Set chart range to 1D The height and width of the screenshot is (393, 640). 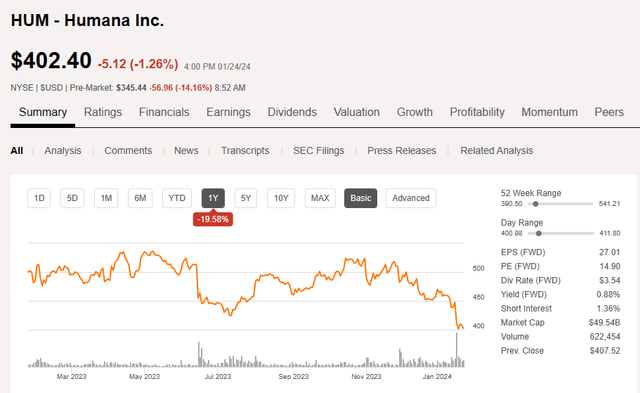(x=39, y=198)
